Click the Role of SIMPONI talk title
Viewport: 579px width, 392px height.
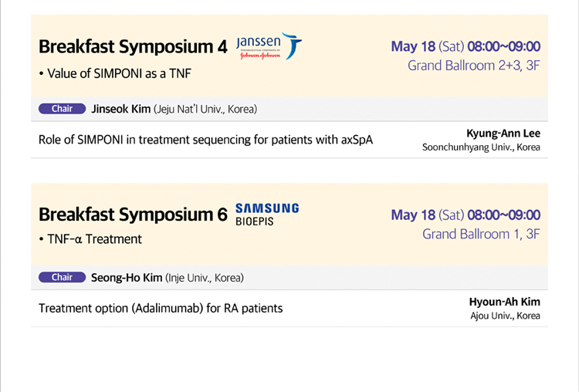point(205,140)
